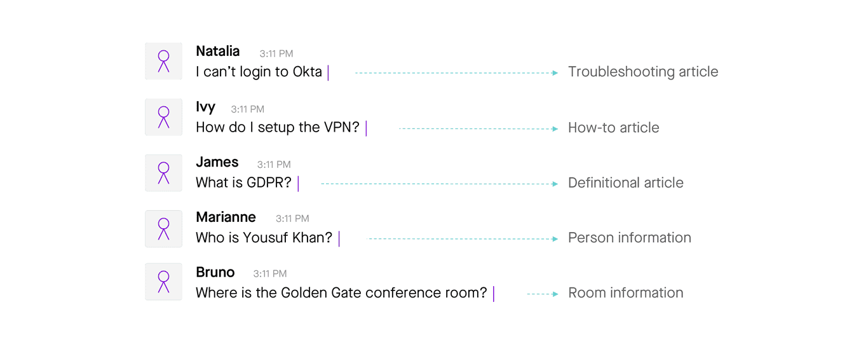Open the Troubleshooting article link
This screenshot has height=356, width=868.
pyautogui.click(x=642, y=72)
